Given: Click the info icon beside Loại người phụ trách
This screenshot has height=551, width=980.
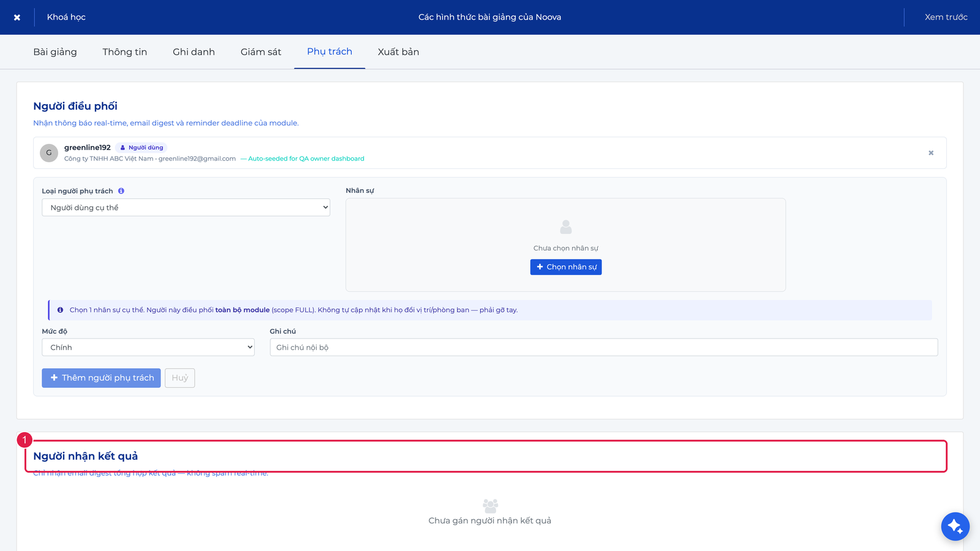Looking at the screenshot, I should pos(121,191).
